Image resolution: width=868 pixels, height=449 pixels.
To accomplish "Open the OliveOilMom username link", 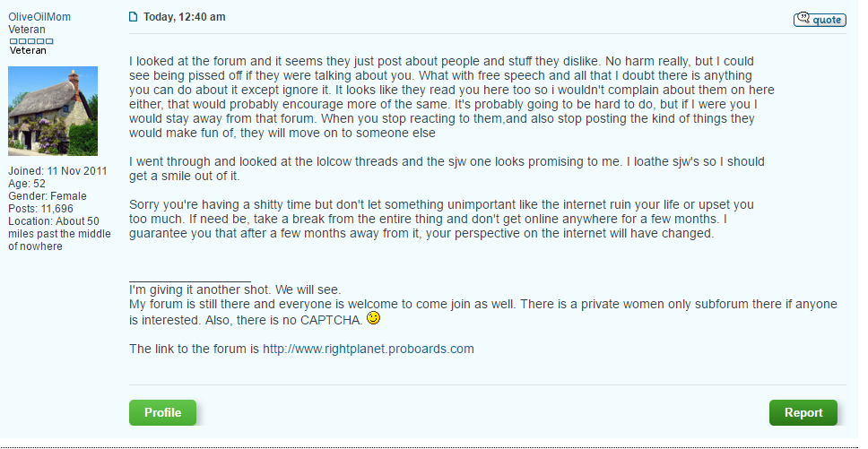I will pyautogui.click(x=39, y=17).
